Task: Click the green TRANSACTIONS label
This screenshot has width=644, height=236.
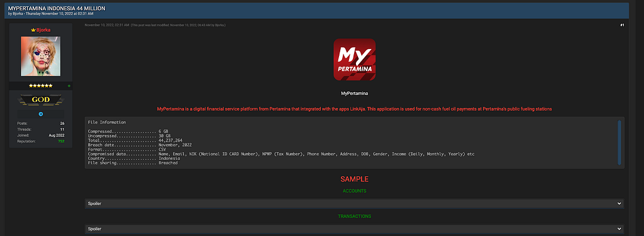Action: 355,216
